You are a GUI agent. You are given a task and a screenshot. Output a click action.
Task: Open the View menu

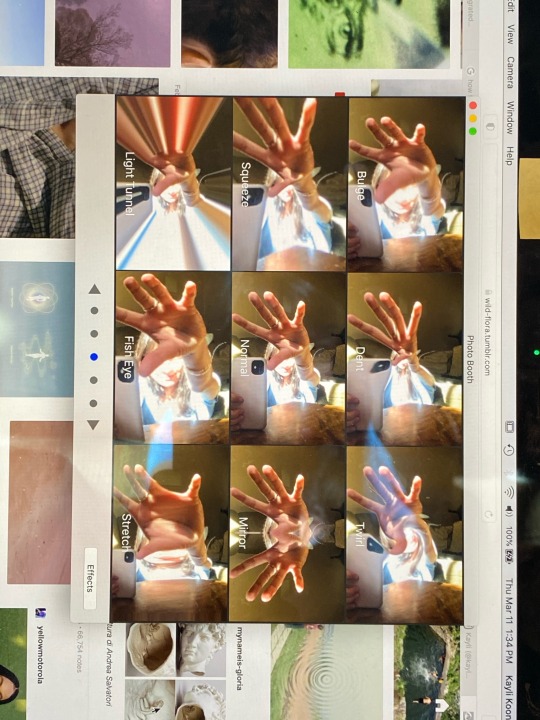coord(510,35)
